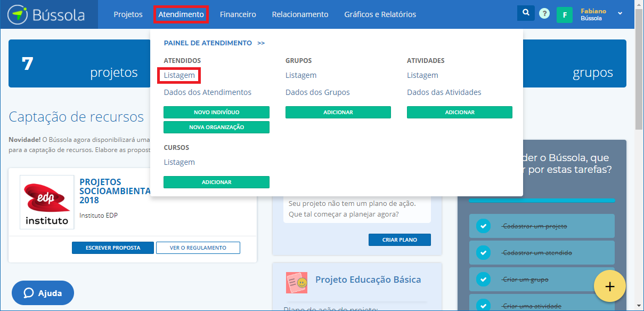Screen dimensions: 644x311
Task: Click the Novo Indivíduo button
Action: (216, 113)
